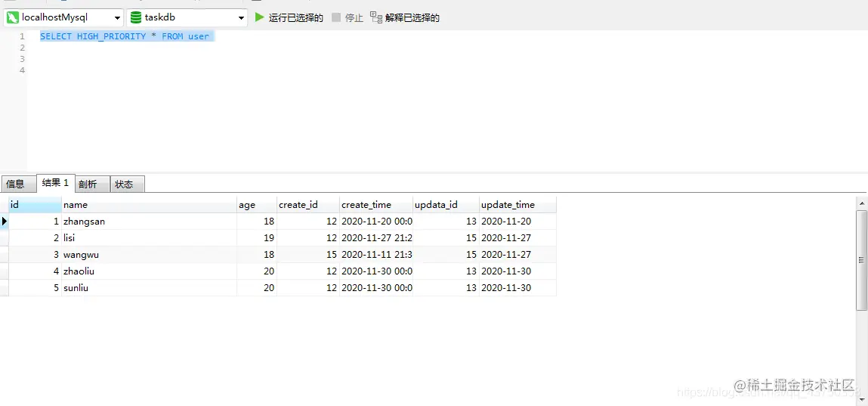Click the age column header
Screen dimensions: 868x406
coord(257,205)
